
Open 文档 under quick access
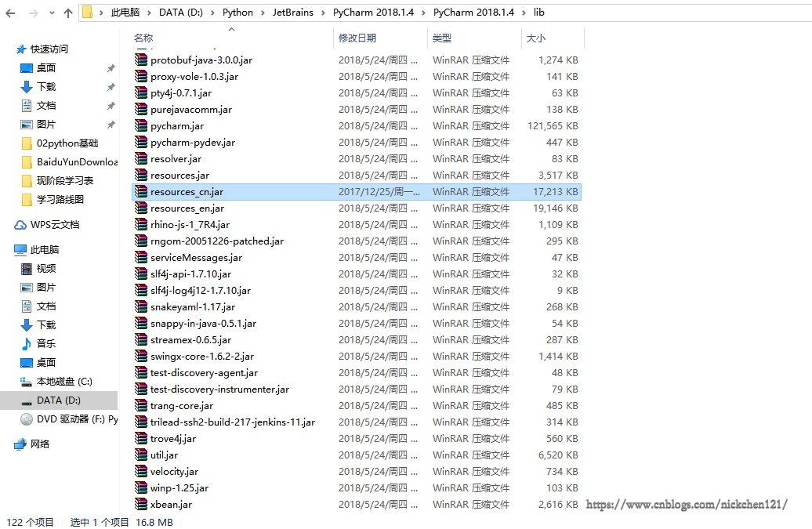46,106
